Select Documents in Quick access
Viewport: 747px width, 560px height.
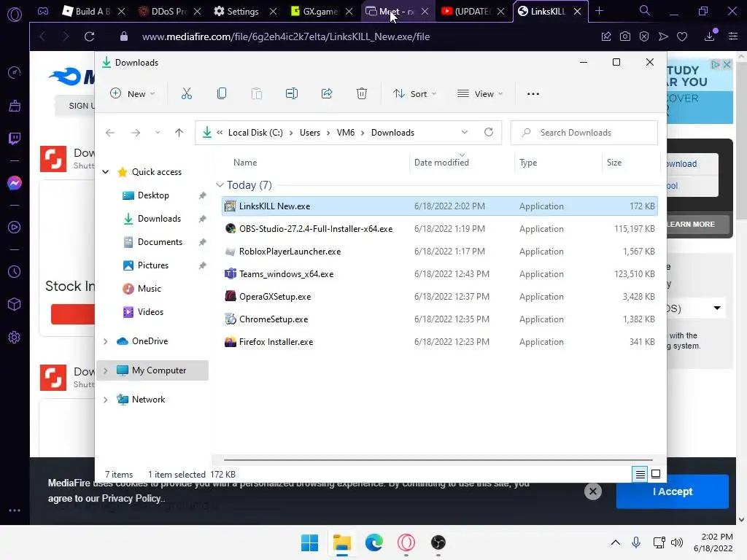tap(160, 242)
